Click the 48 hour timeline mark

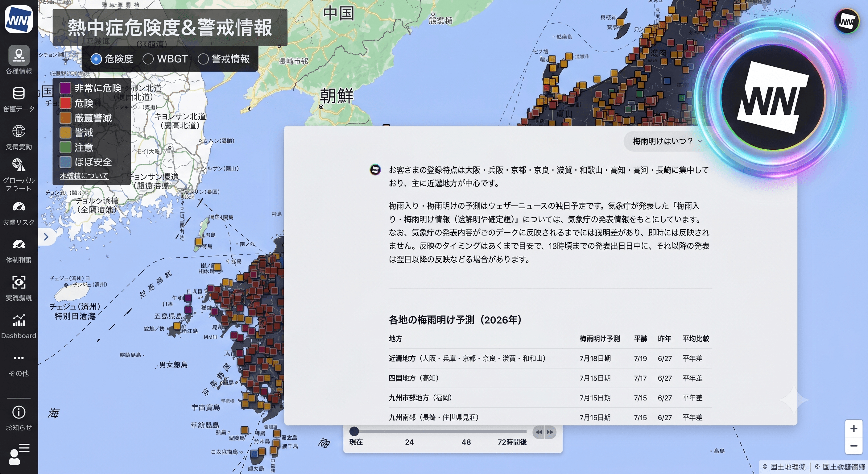point(466,442)
